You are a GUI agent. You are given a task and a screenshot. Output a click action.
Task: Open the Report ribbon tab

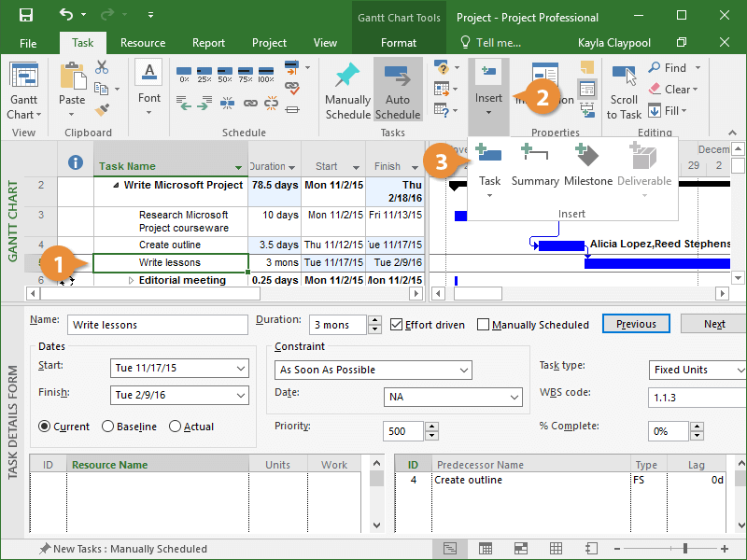(208, 43)
